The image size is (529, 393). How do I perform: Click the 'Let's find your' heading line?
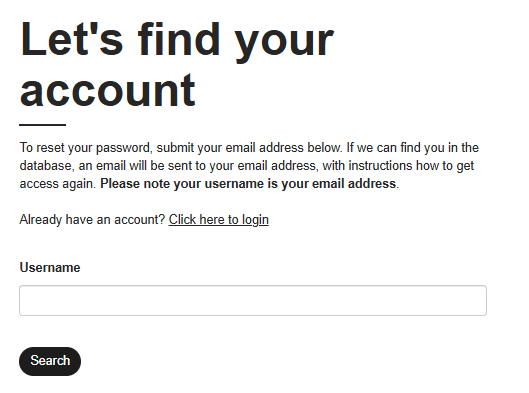177,40
